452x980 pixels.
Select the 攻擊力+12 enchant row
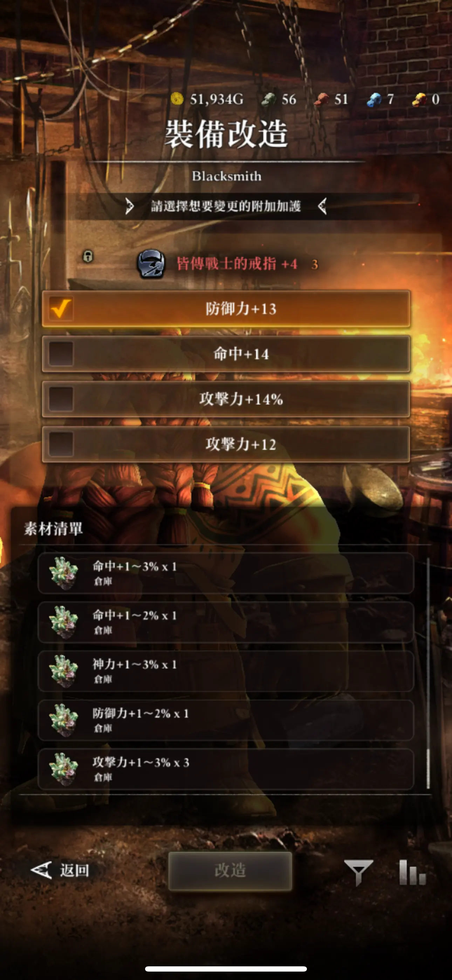(226, 444)
